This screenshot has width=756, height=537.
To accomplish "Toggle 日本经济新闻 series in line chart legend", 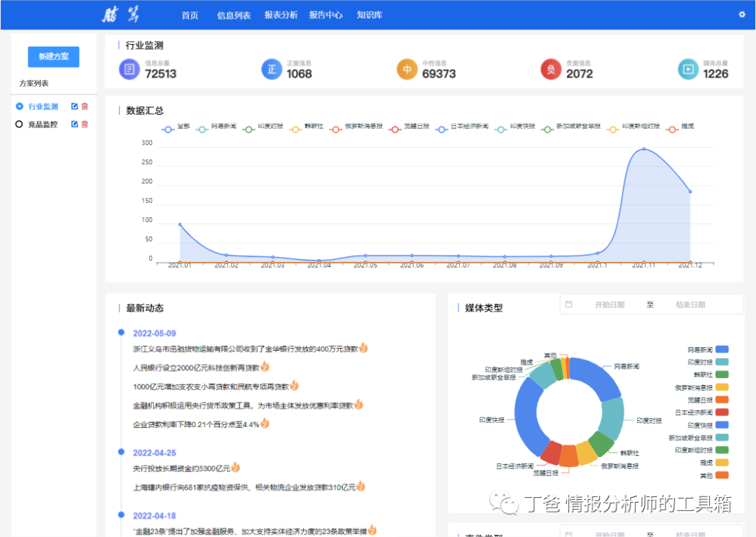I will click(x=462, y=127).
